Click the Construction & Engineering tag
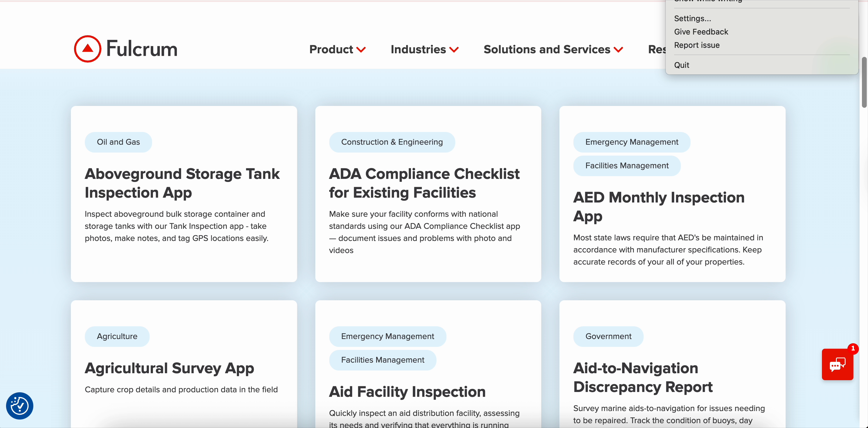Viewport: 868px width, 428px height. (x=392, y=142)
